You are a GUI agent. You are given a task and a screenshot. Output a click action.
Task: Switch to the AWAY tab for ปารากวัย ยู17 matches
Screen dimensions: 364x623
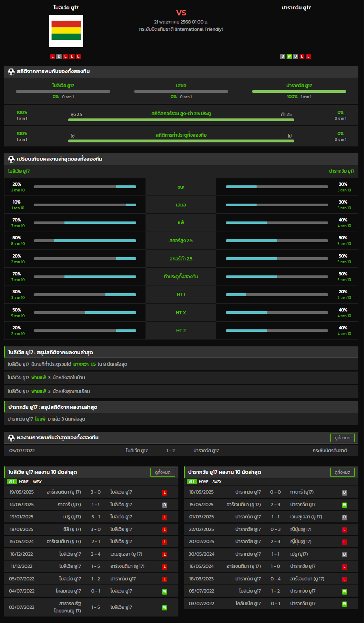[217, 482]
